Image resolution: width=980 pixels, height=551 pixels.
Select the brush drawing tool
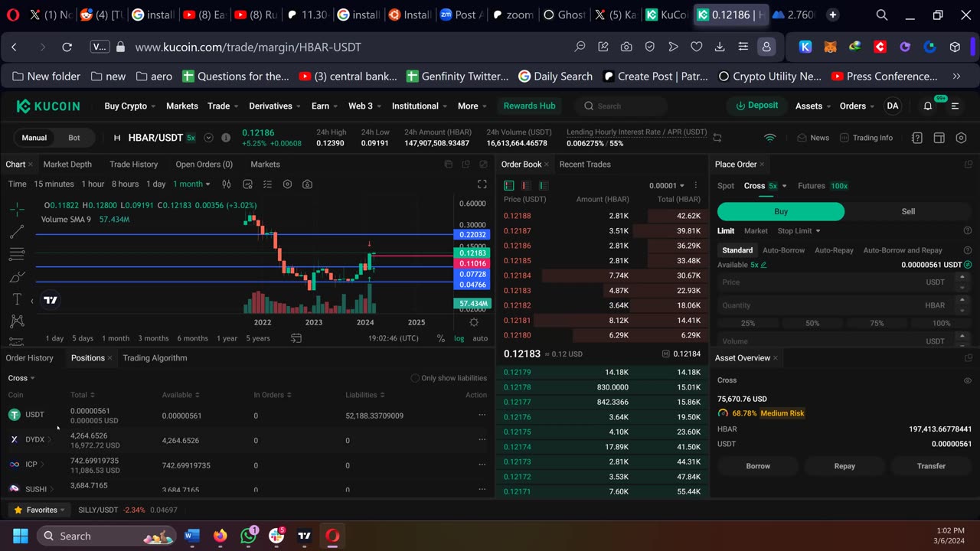[17, 277]
